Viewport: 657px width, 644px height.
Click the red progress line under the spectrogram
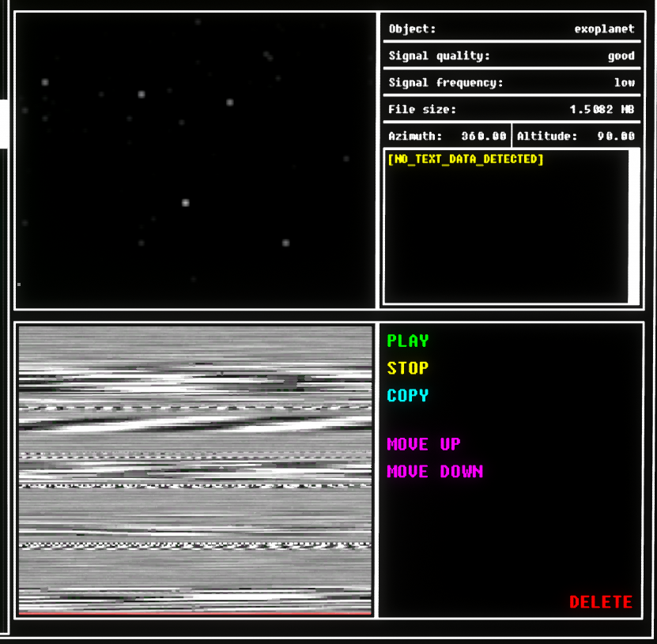point(194,612)
